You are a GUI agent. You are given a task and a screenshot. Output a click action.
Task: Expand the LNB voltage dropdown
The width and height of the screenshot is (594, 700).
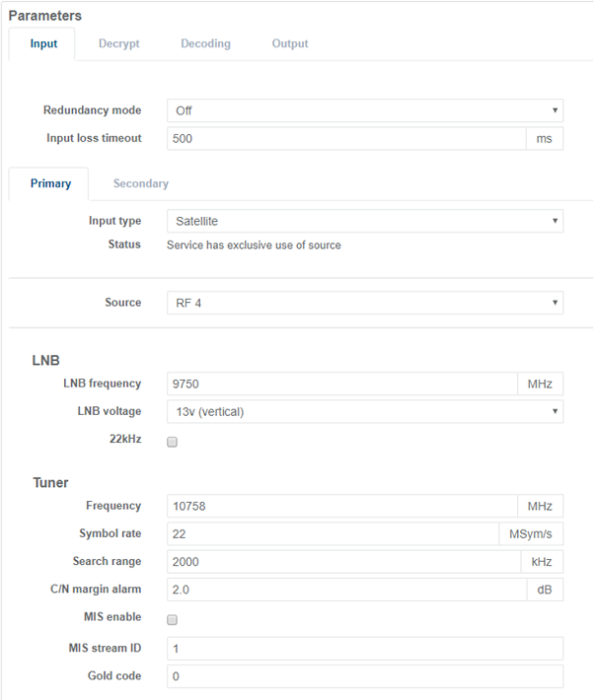point(364,412)
